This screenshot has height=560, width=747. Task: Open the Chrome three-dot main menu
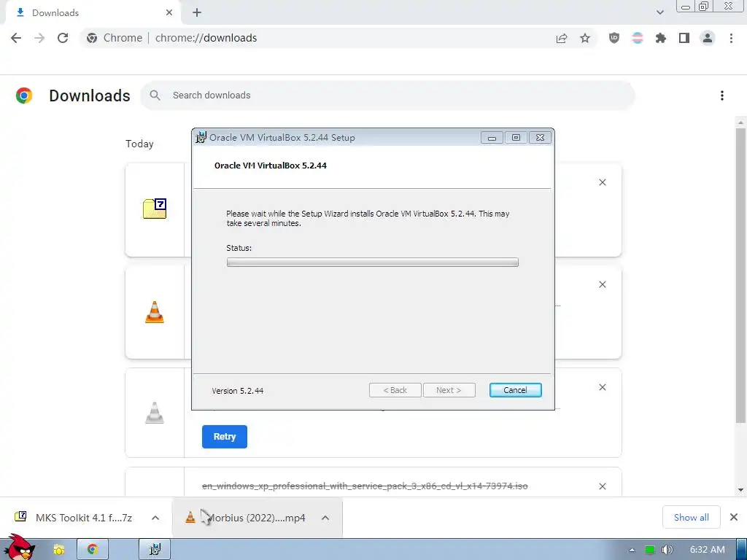pos(731,38)
